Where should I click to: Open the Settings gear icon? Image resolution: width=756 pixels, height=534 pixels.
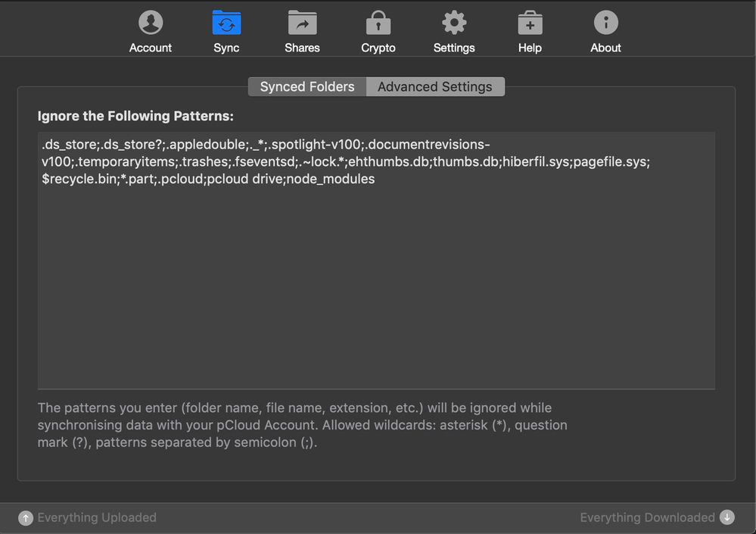click(x=454, y=23)
